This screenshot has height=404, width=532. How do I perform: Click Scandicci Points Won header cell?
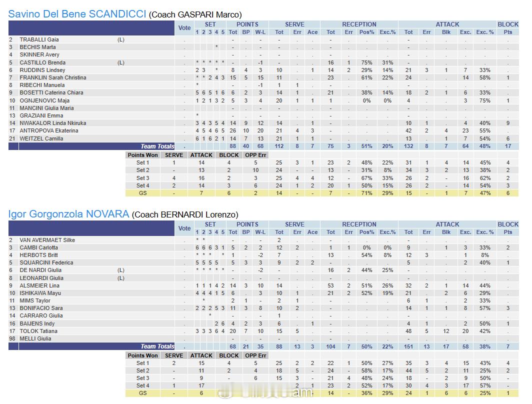point(143,155)
